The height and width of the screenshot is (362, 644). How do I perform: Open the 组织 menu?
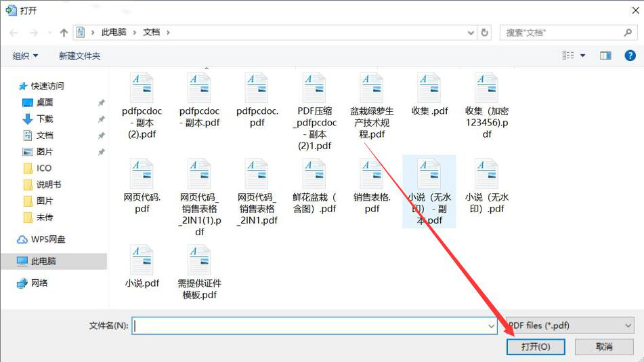click(x=25, y=56)
